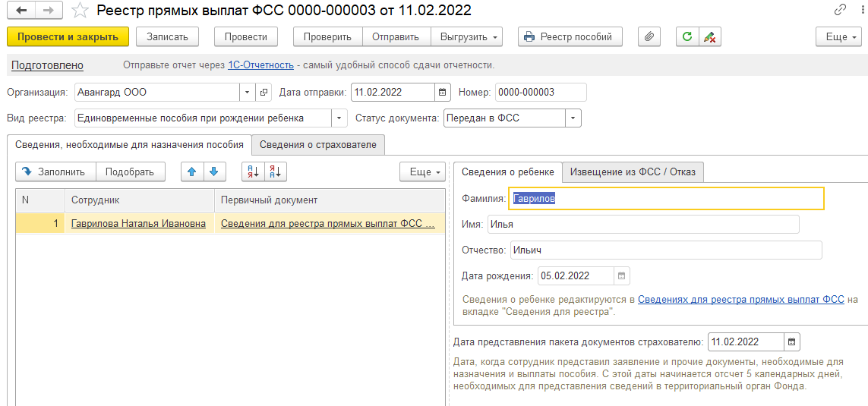The height and width of the screenshot is (406, 868).
Task: Open calendar for Дата отправки
Action: click(441, 93)
